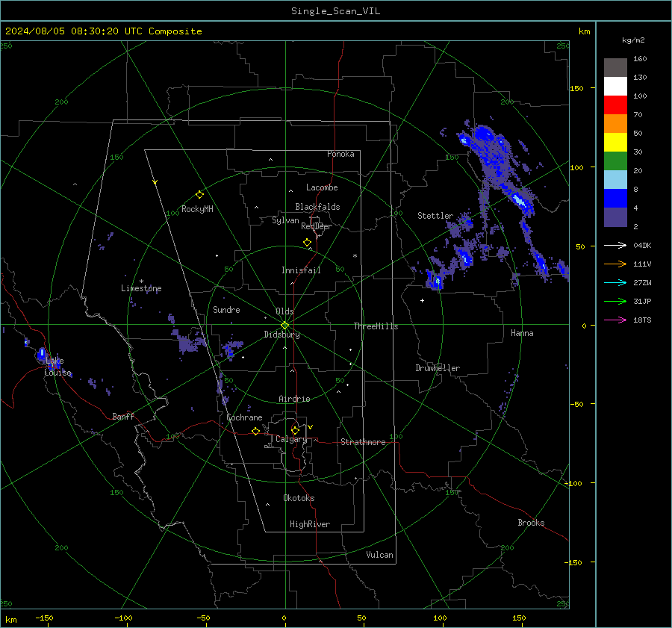The image size is (672, 628).
Task: Click the 2024/08/05 08:30:20 UTC Composite timestamp
Action: click(x=104, y=31)
